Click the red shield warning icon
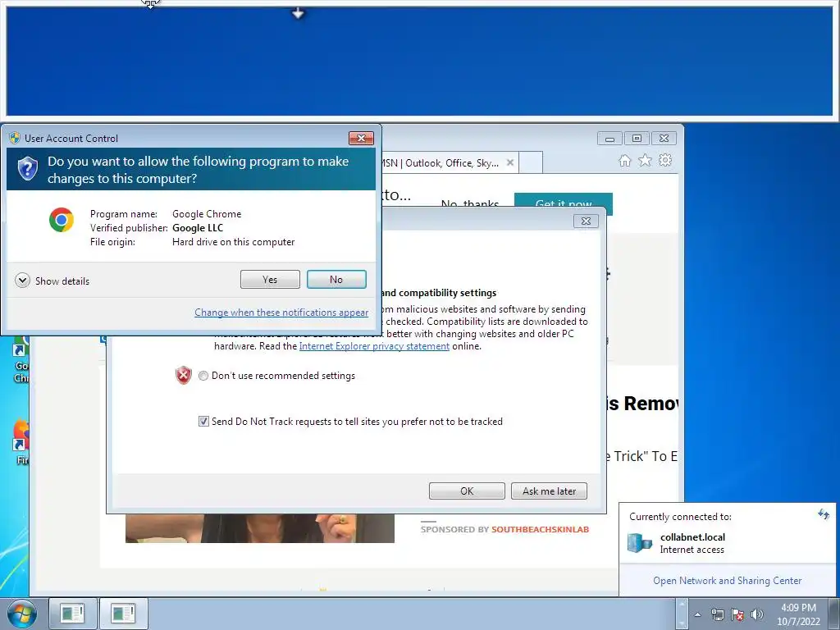The height and width of the screenshot is (630, 840). [x=183, y=375]
